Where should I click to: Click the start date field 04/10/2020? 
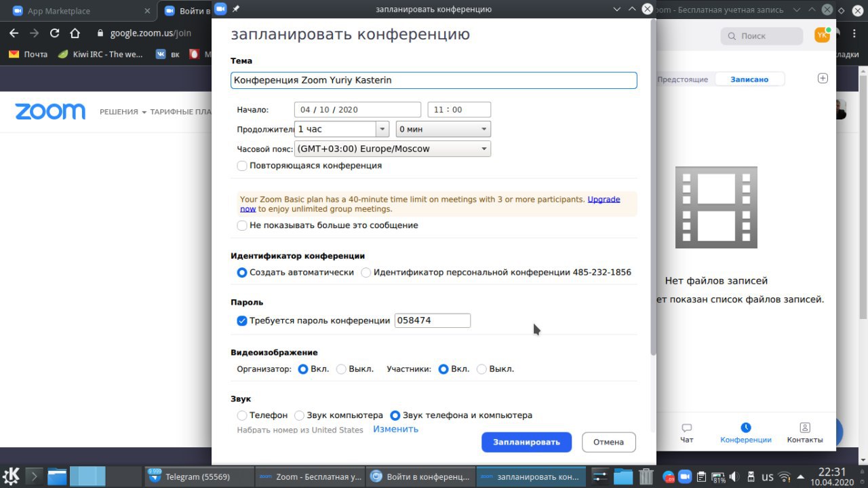point(358,110)
